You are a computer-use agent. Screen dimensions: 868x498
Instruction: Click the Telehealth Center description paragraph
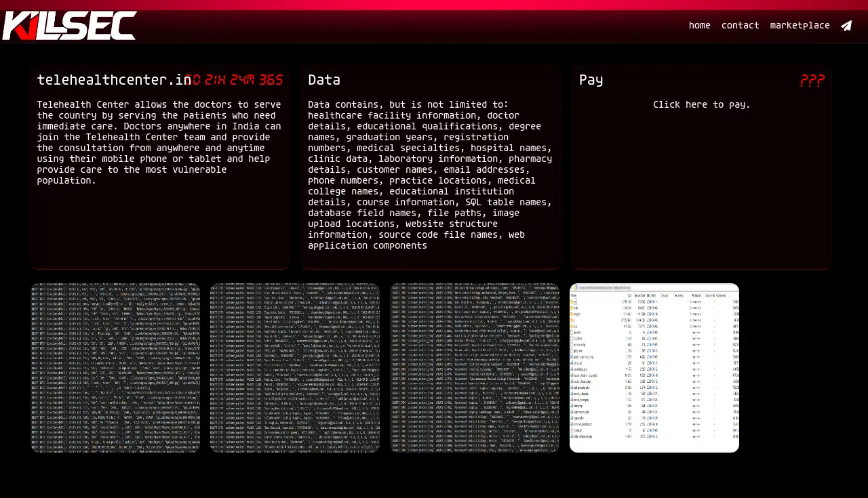pos(159,142)
